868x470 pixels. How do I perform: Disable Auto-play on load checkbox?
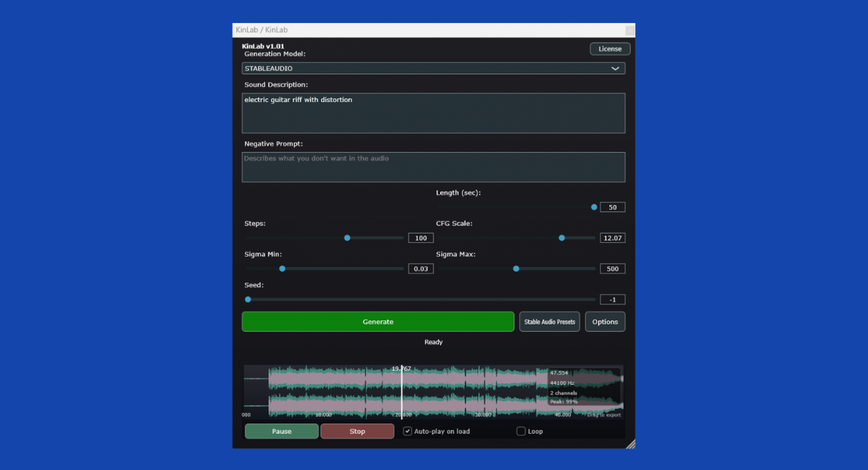[x=407, y=432]
